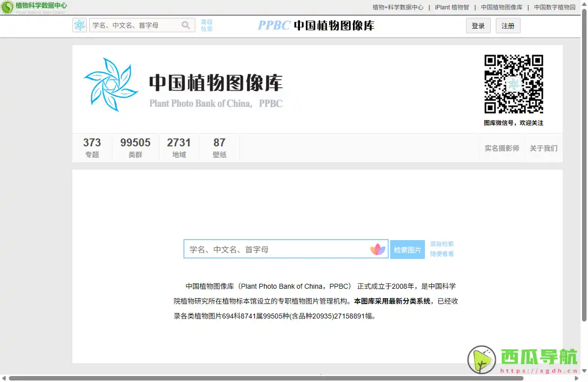Click the large blue pinwheel logo
The image size is (588, 382).
click(111, 84)
